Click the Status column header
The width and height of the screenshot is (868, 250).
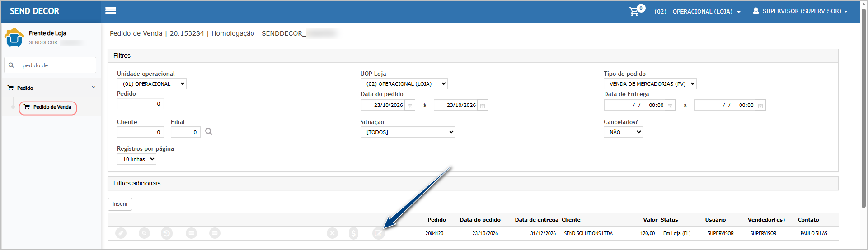(669, 220)
